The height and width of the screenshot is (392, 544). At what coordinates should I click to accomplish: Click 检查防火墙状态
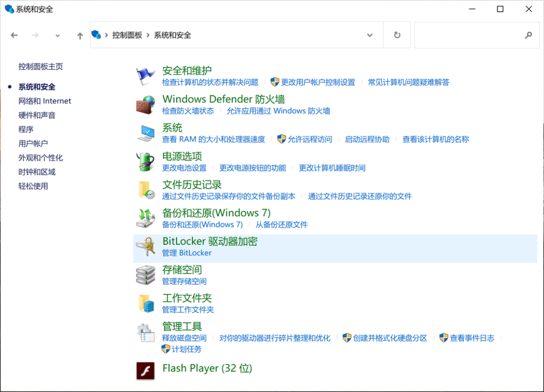(x=188, y=111)
